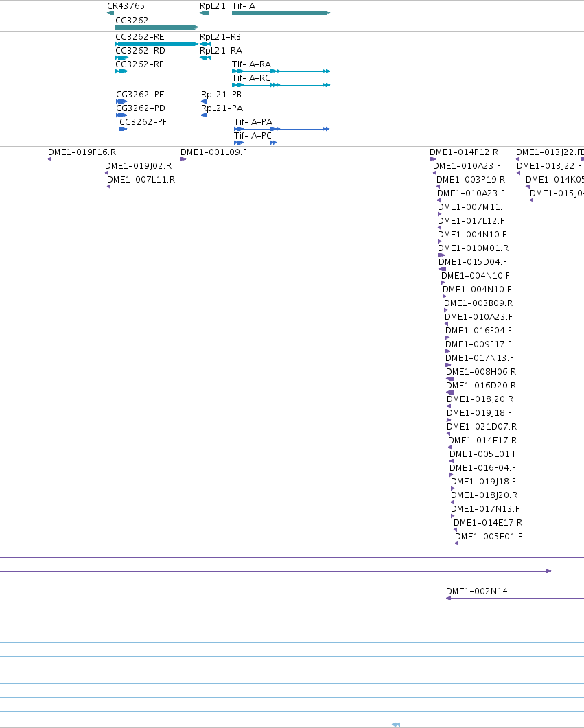Select the RpL21-PB protein label
The width and height of the screenshot is (584, 728).
(221, 94)
